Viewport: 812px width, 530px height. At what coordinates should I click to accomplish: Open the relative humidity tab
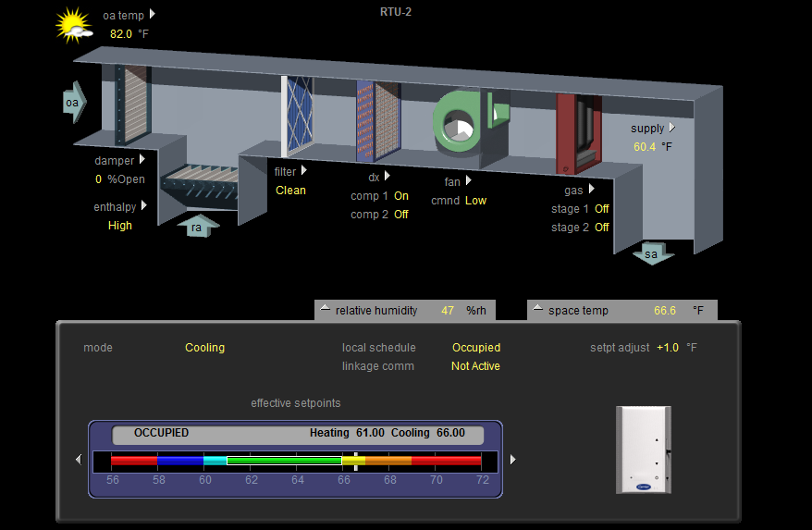click(405, 311)
